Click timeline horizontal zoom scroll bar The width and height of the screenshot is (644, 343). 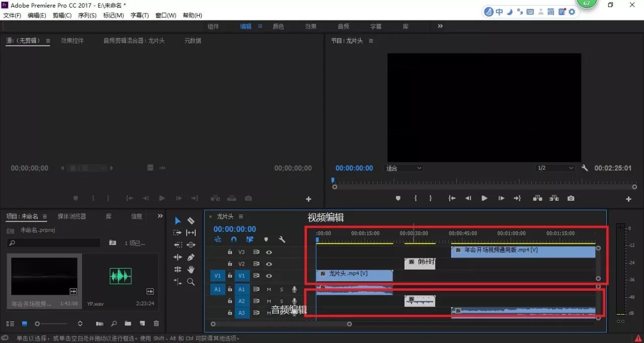[281, 324]
